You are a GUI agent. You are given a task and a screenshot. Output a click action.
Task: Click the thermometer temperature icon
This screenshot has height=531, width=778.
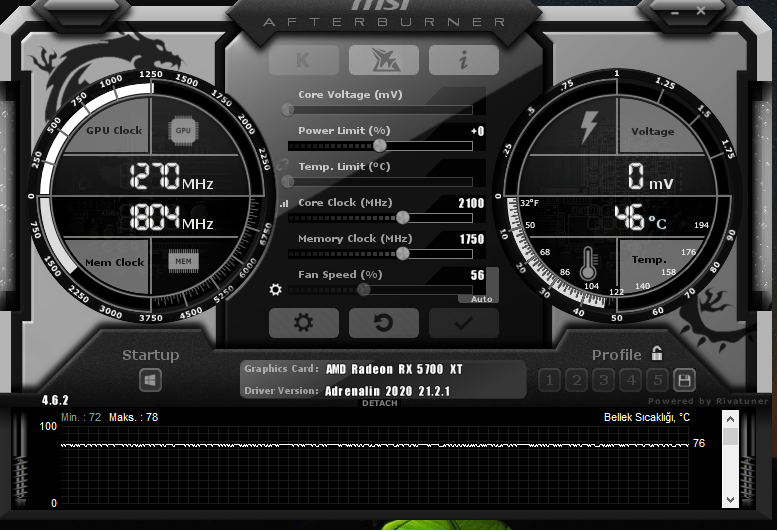point(588,264)
